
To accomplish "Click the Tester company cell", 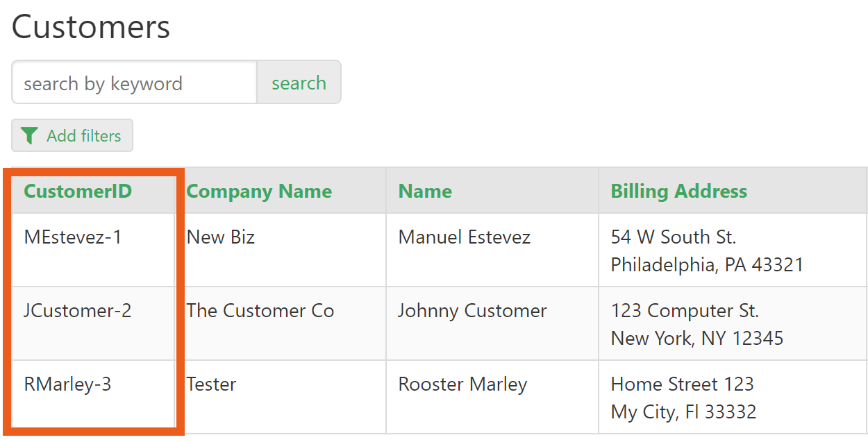I will [212, 384].
